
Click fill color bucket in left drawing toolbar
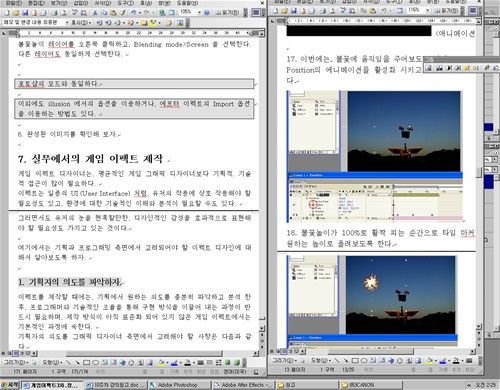(161, 363)
